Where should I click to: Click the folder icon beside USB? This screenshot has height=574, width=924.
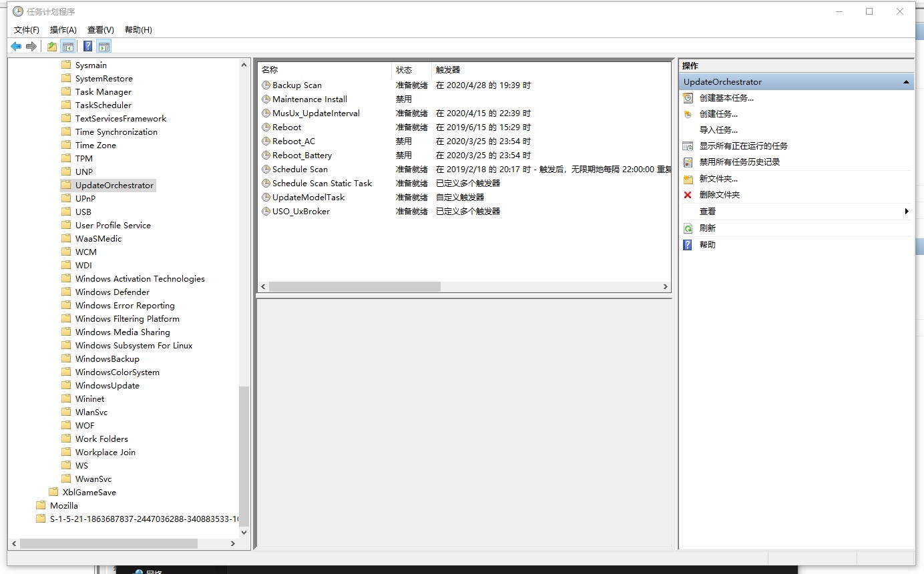click(66, 212)
